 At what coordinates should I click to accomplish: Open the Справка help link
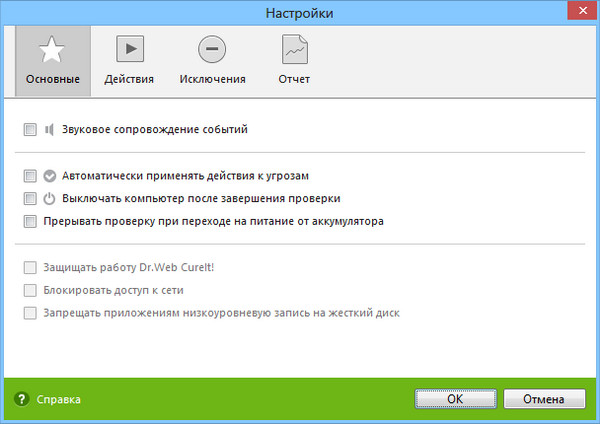pyautogui.click(x=59, y=399)
